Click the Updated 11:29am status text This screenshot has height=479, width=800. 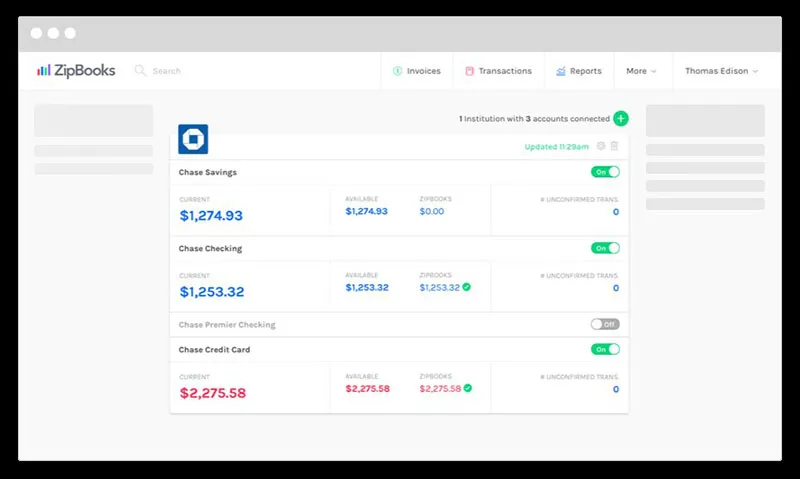557,146
